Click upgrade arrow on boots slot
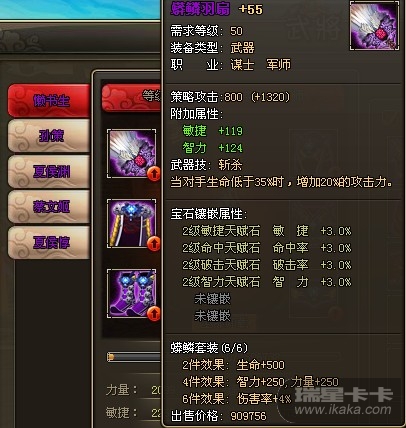The image size is (406, 428). (x=154, y=314)
